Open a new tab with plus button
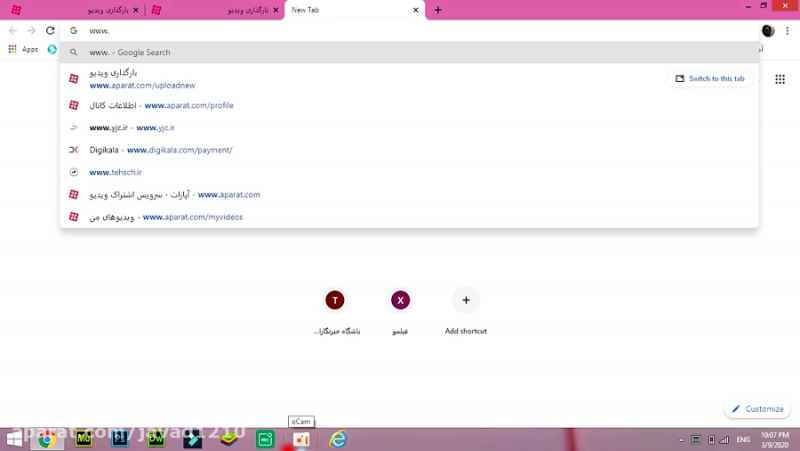Viewport: 800px width, 451px height. (x=438, y=10)
